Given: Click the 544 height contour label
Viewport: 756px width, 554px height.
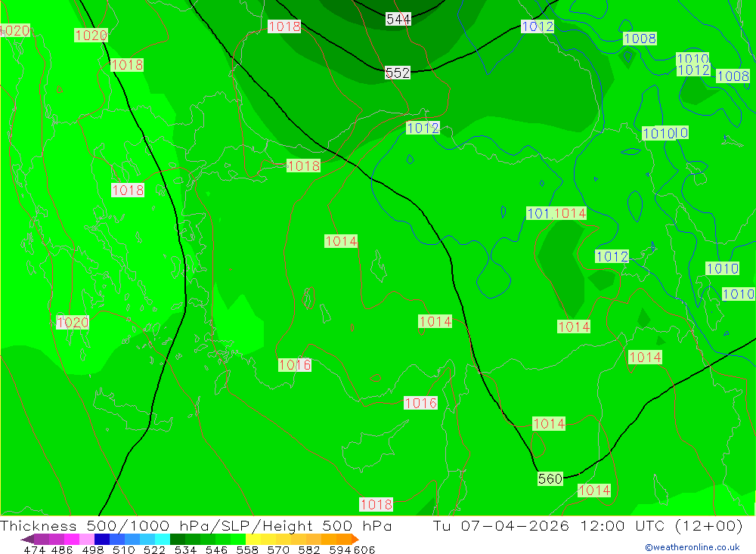Looking at the screenshot, I should point(398,20).
